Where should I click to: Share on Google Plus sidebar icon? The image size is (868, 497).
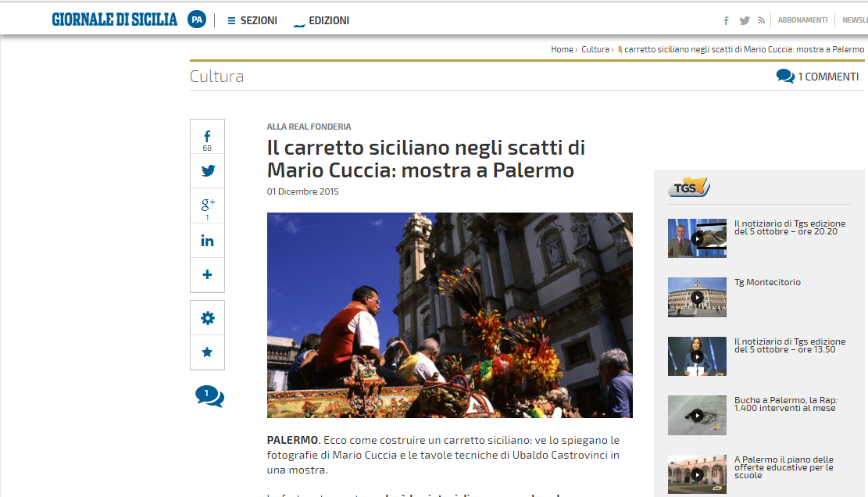[x=207, y=206]
